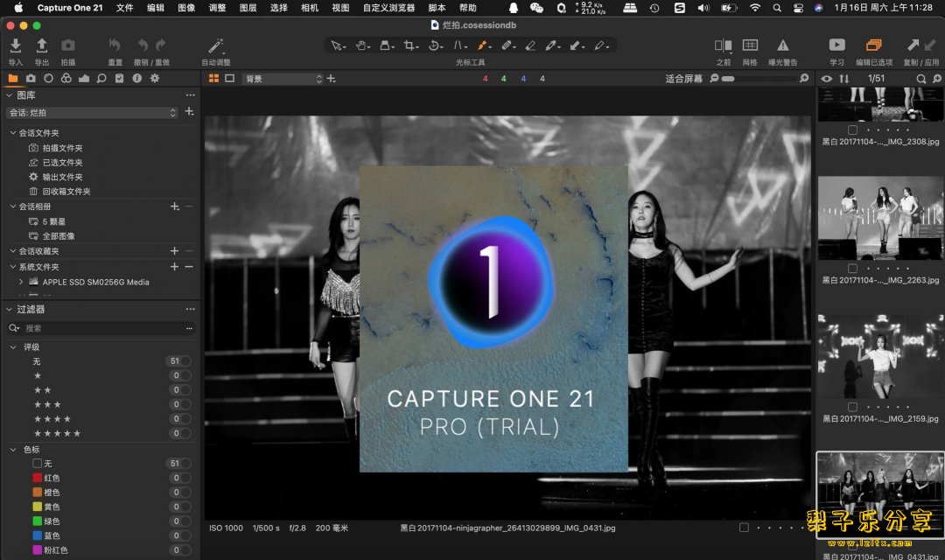
Task: Toggle checkbox under IMG_2159.jpg thumbnail
Action: tap(852, 407)
